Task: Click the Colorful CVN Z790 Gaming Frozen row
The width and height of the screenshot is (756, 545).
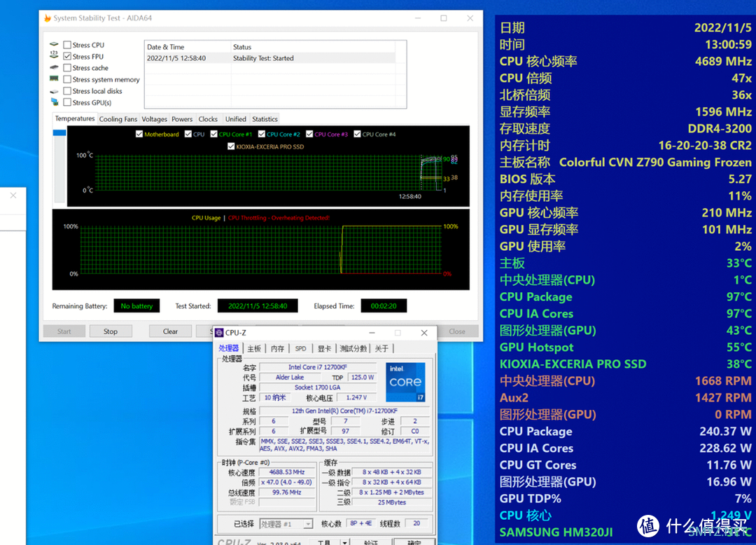Action: tap(625, 162)
